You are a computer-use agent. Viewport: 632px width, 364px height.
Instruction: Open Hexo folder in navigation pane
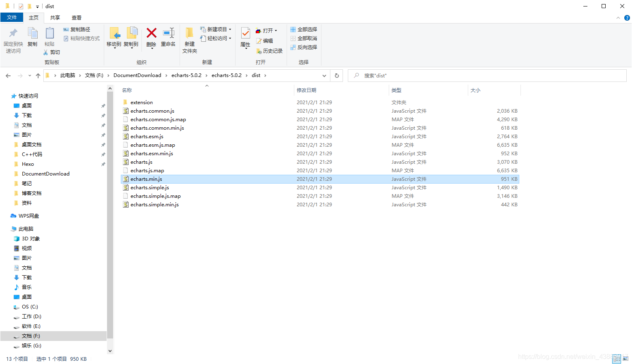(28, 164)
